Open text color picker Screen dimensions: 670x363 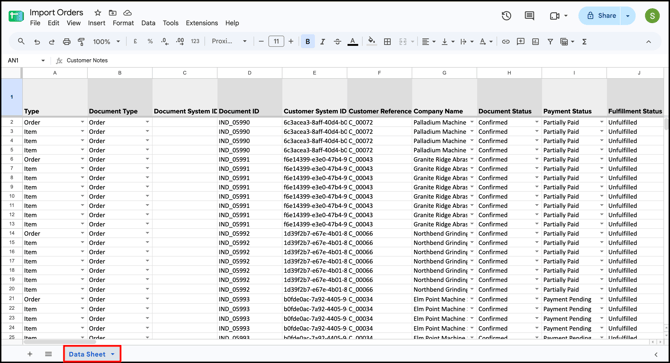[353, 41]
